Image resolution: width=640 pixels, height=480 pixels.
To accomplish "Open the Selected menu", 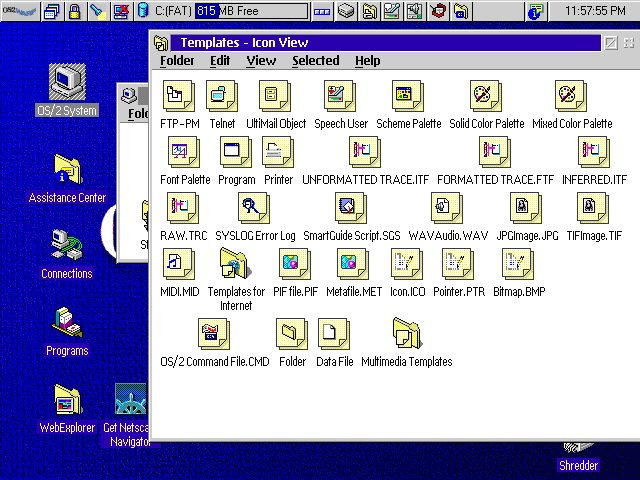I will tap(316, 60).
